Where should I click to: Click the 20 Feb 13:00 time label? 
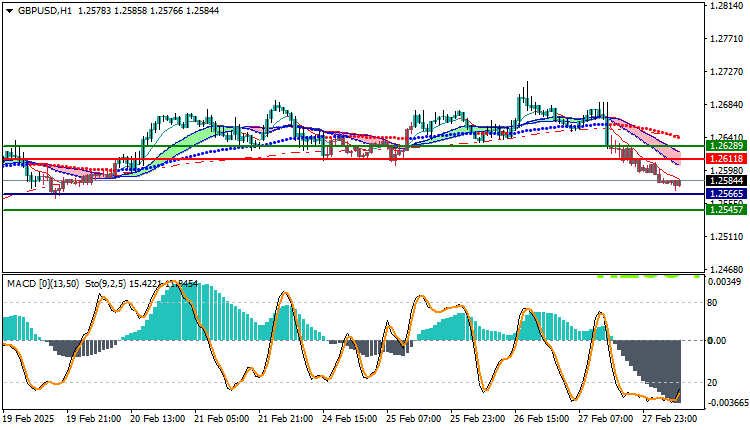click(158, 419)
